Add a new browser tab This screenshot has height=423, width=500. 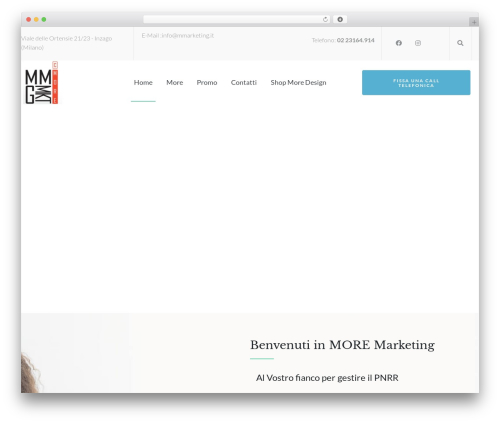[x=474, y=22]
